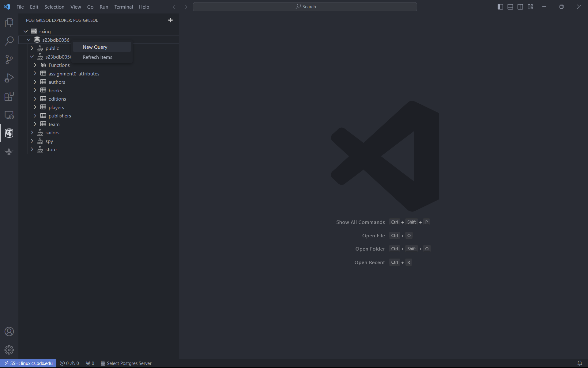Image resolution: width=588 pixels, height=368 pixels.
Task: Open the Terminal menu
Action: pyautogui.click(x=123, y=7)
